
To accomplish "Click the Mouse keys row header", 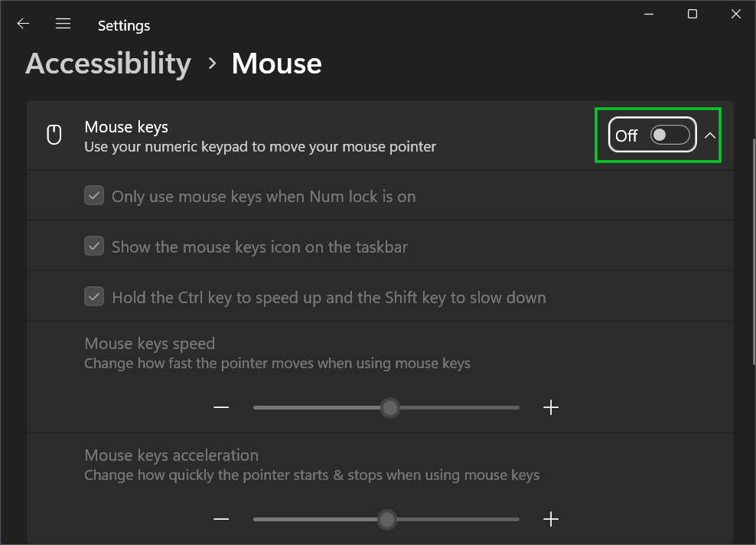I will (125, 126).
